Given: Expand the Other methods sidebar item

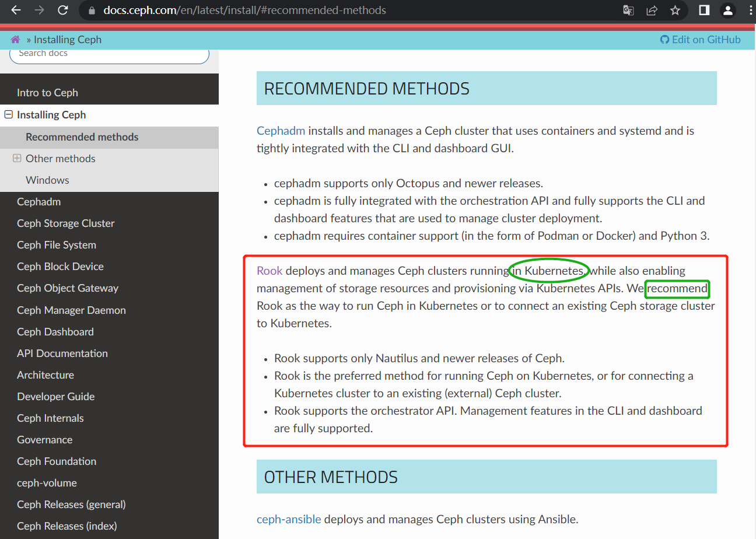Looking at the screenshot, I should 17,158.
